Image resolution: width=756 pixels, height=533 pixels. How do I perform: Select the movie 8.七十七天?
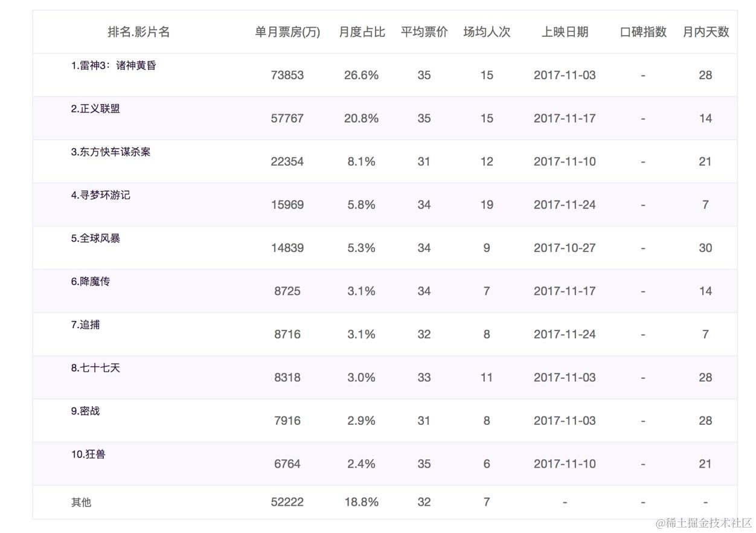(x=95, y=368)
